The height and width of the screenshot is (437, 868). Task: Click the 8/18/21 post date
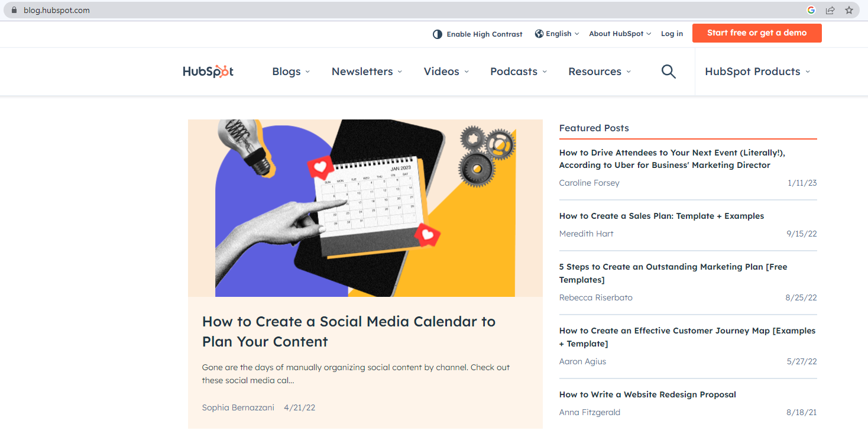coord(802,412)
